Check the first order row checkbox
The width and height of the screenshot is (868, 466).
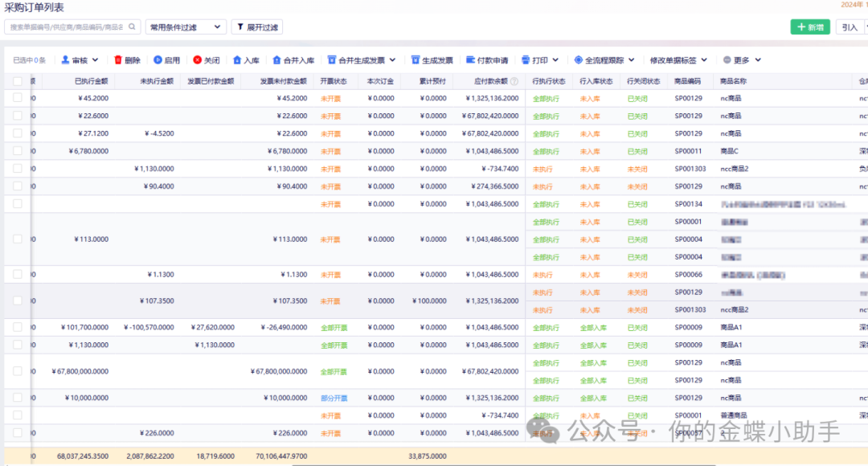click(18, 98)
